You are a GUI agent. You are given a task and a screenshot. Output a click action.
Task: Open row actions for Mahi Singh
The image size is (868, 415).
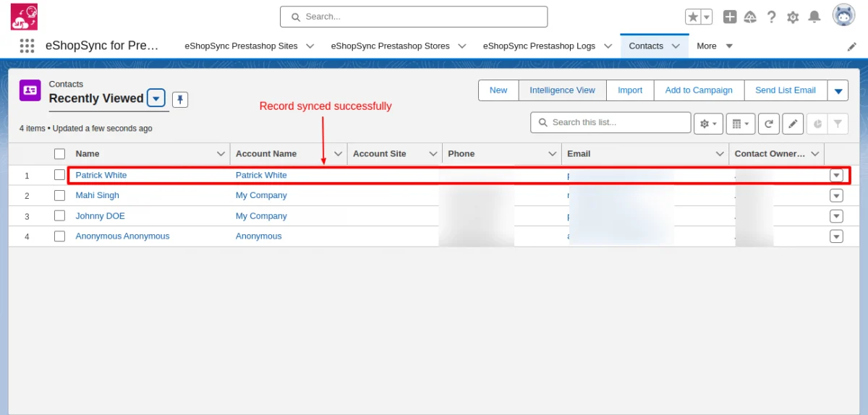pos(837,195)
